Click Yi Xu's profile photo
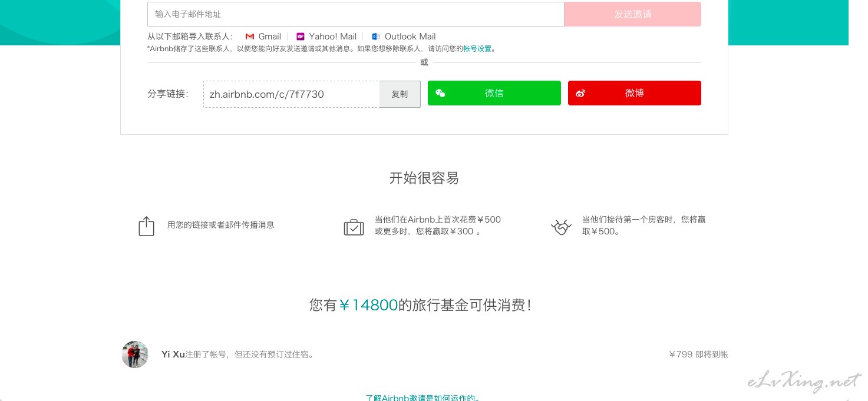 (135, 354)
